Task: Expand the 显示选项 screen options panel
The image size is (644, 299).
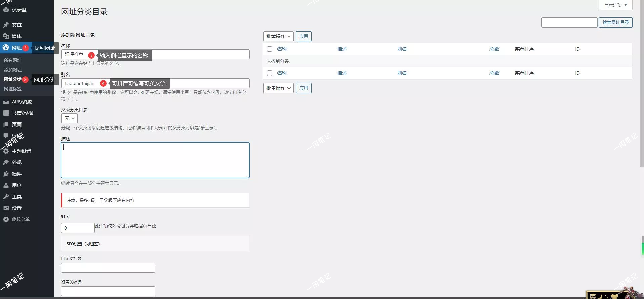Action: click(615, 5)
